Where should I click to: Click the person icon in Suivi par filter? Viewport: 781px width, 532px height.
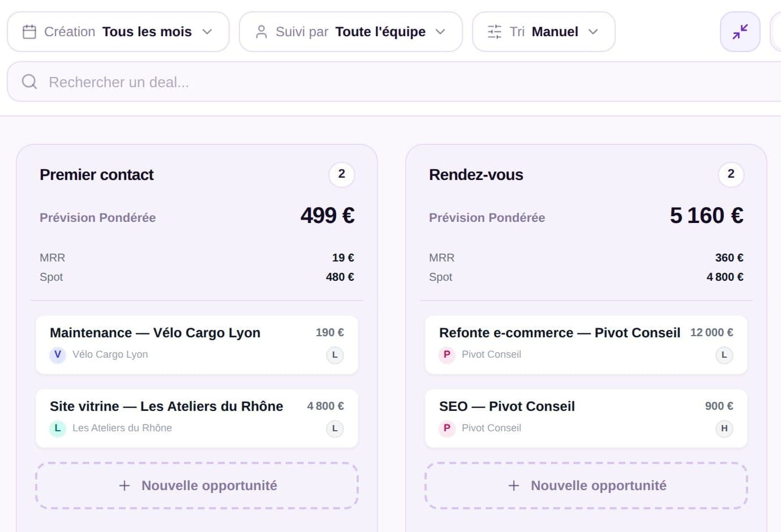(x=261, y=32)
